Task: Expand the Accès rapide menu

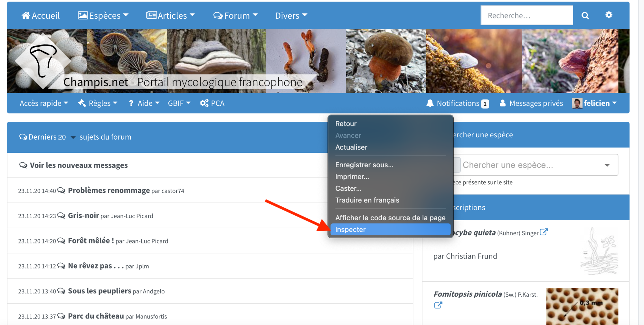Action: 44,103
